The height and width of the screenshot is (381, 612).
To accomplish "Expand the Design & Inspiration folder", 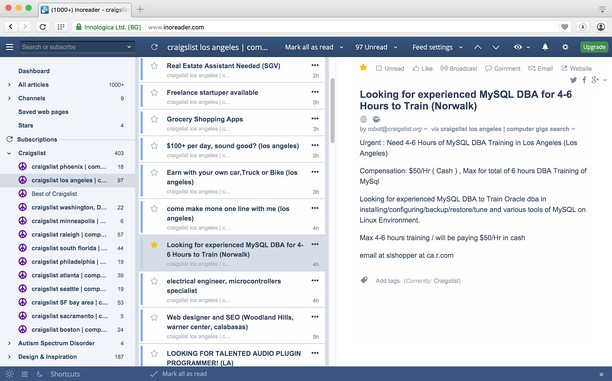I will 9,357.
